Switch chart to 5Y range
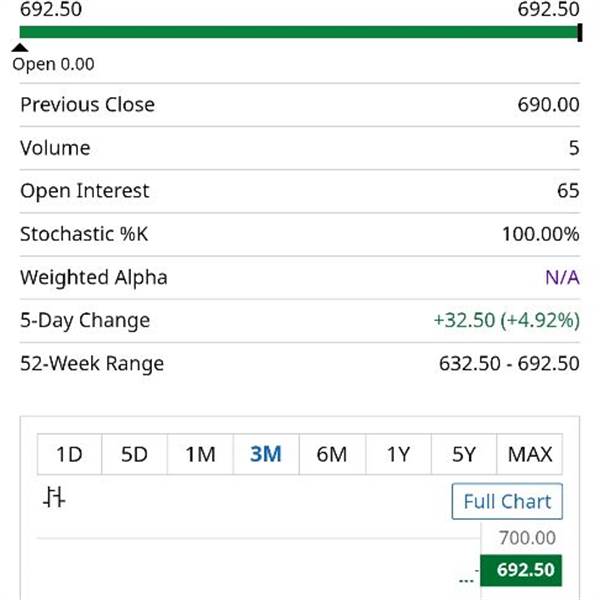The width and height of the screenshot is (600, 600). pyautogui.click(x=464, y=454)
